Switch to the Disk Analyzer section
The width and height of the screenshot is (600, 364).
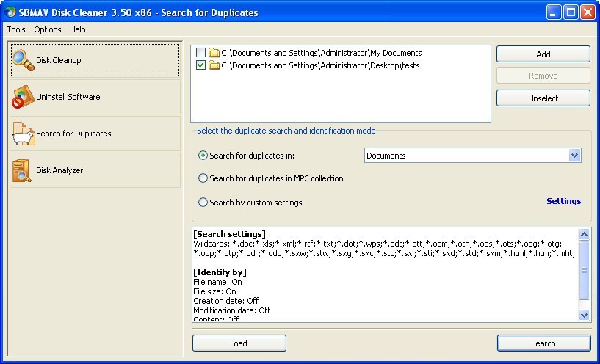coord(95,170)
